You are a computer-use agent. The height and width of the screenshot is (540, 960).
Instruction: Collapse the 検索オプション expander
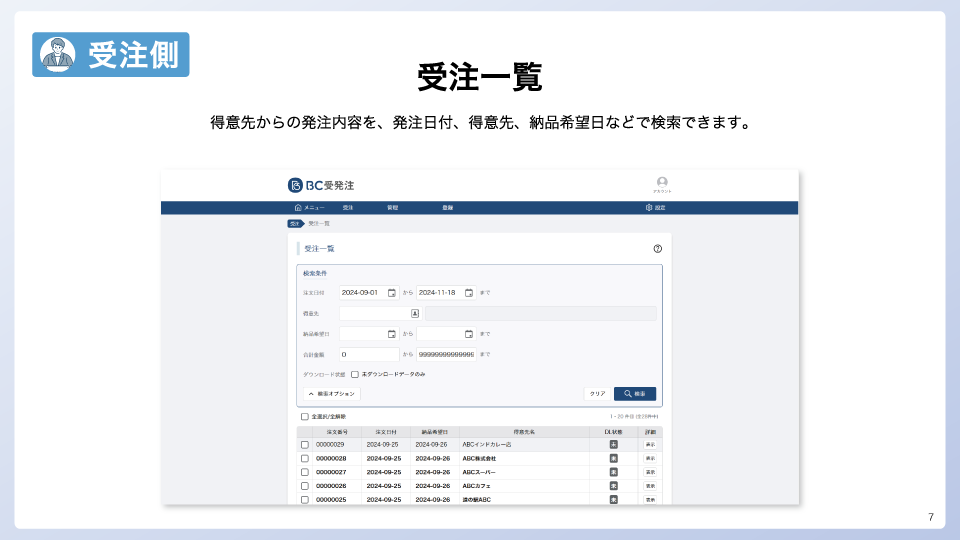[332, 394]
